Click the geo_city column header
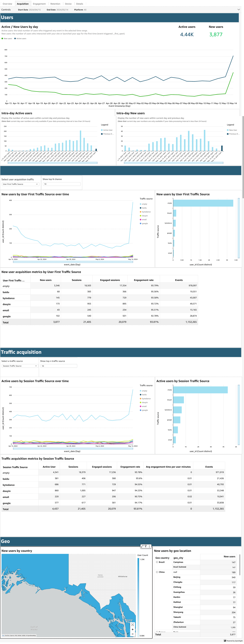This screenshot has height=644, width=244. point(178,558)
